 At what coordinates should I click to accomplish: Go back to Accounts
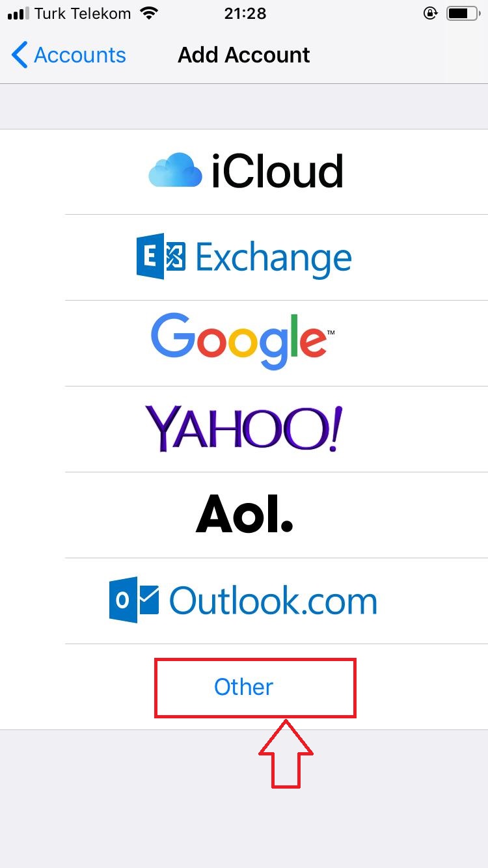point(69,55)
